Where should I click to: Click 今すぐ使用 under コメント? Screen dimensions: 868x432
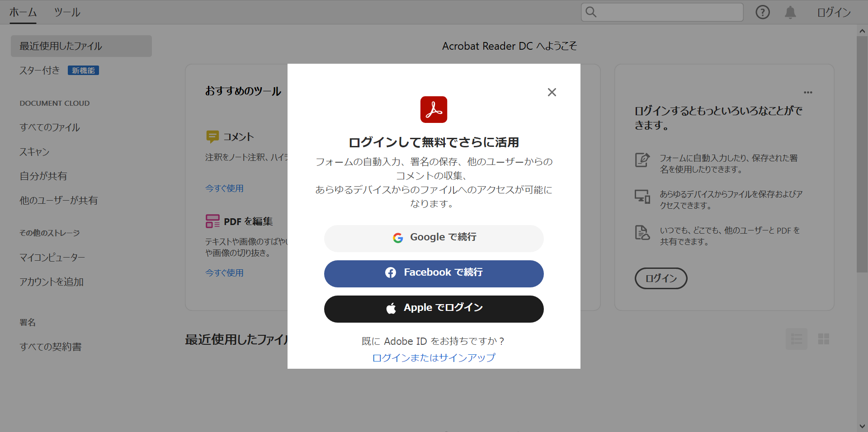224,188
